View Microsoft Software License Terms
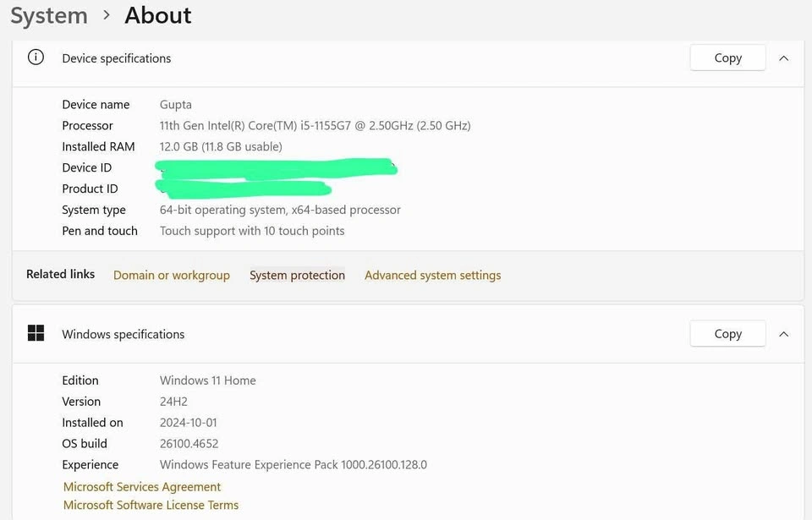Image resolution: width=812 pixels, height=520 pixels. [x=151, y=505]
